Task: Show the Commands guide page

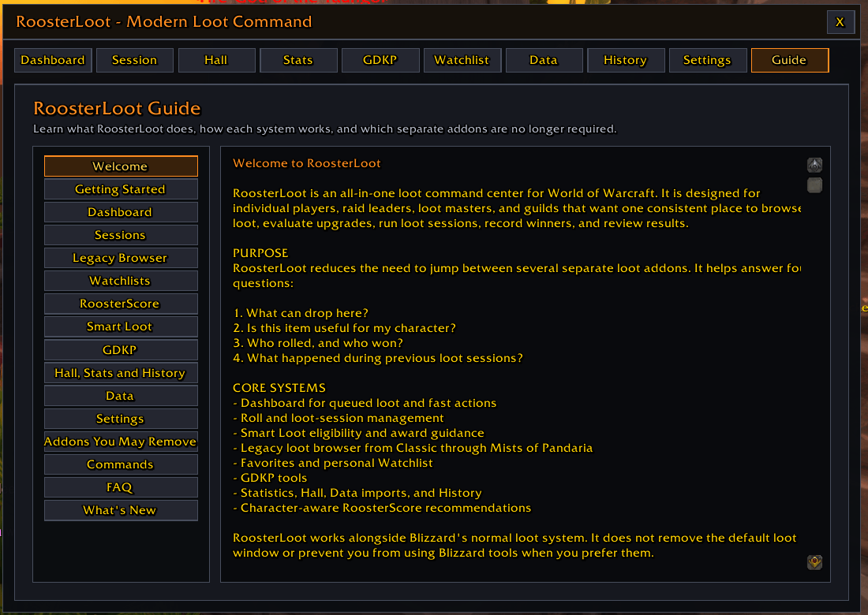Action: [121, 464]
